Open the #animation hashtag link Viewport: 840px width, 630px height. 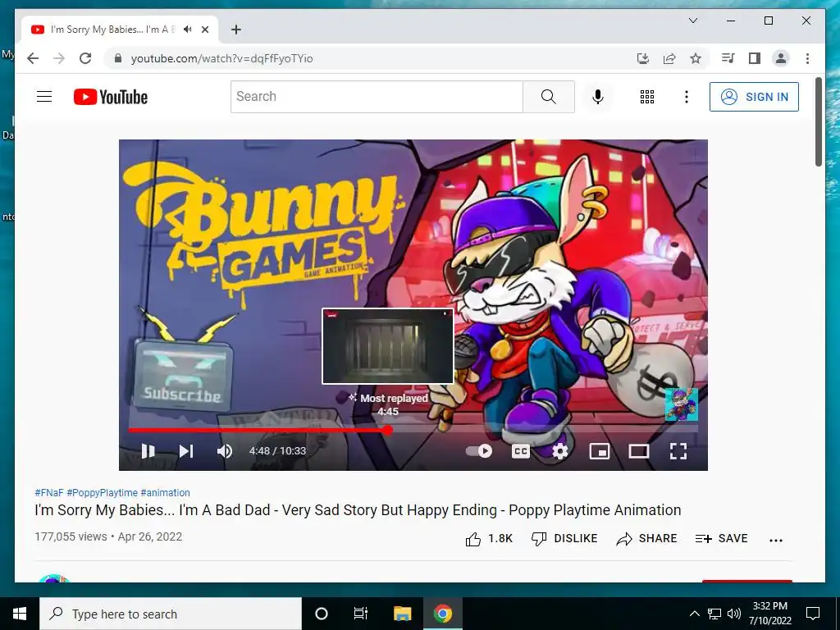pos(165,492)
